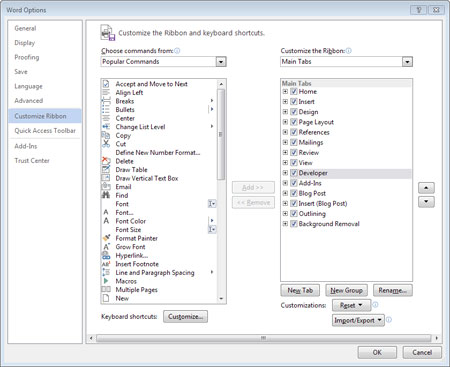The height and width of the screenshot is (367, 450).
Task: Toggle the References checkbox
Action: [294, 132]
